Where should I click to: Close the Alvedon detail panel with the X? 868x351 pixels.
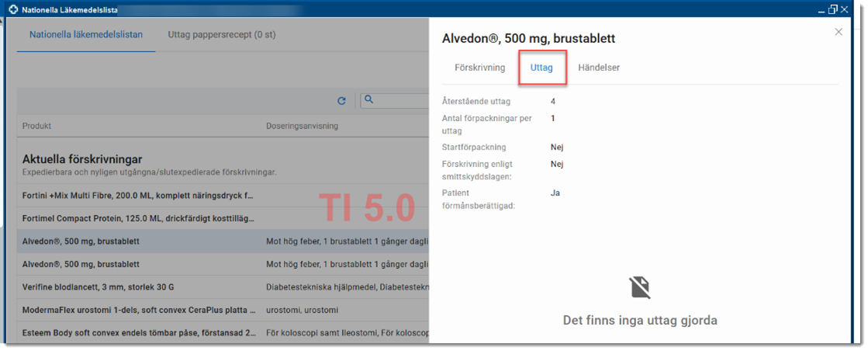click(x=839, y=32)
